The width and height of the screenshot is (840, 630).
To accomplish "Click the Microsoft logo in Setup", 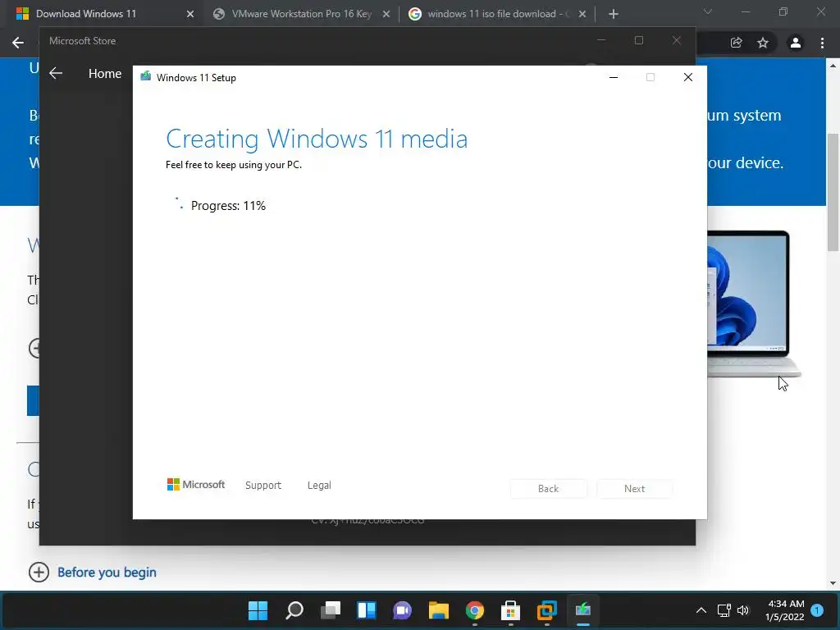I will click(x=196, y=485).
